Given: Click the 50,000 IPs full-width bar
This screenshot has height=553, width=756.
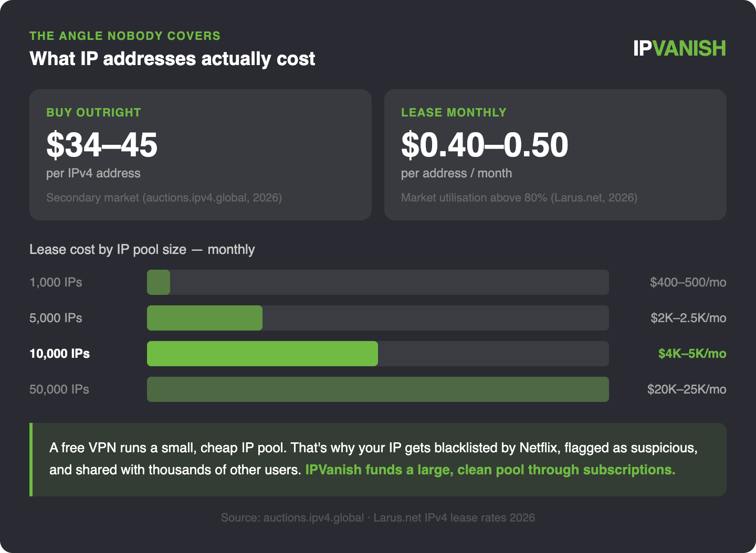Looking at the screenshot, I should (377, 389).
